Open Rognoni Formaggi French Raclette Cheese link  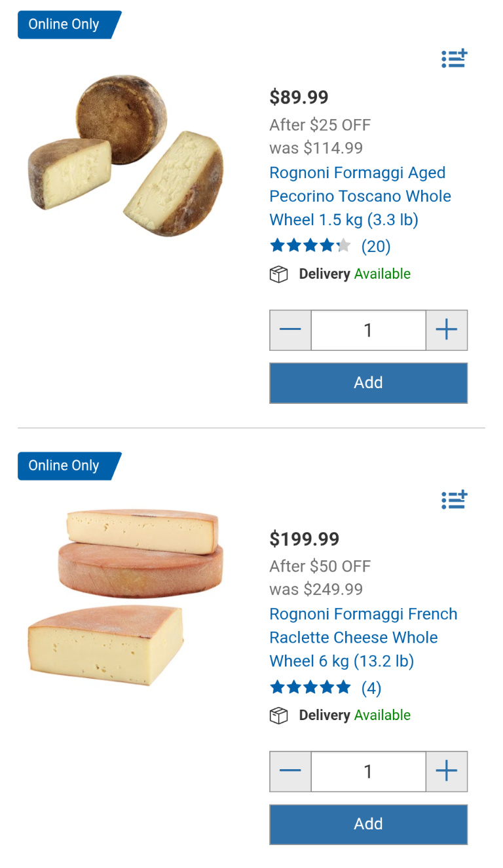point(363,638)
